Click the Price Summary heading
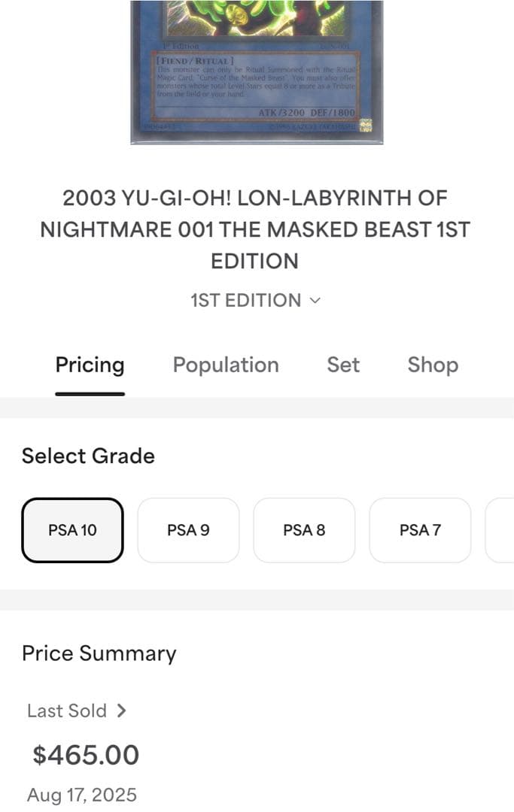The height and width of the screenshot is (812, 514). coord(99,653)
